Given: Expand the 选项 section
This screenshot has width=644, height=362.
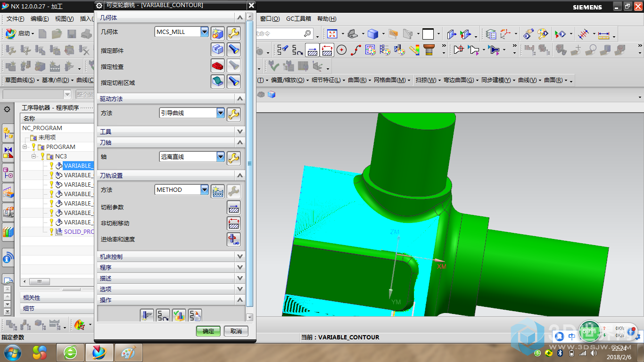Looking at the screenshot, I should tap(240, 289).
